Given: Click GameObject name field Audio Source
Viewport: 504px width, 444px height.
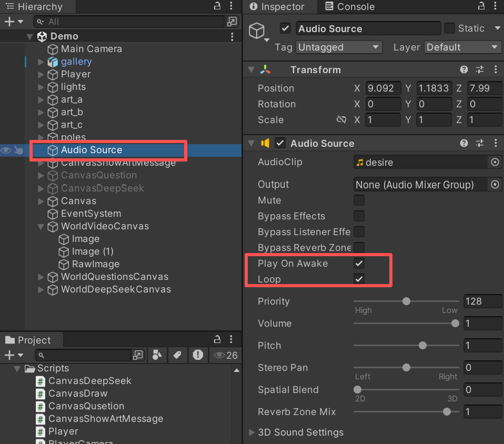Looking at the screenshot, I should click(x=368, y=28).
